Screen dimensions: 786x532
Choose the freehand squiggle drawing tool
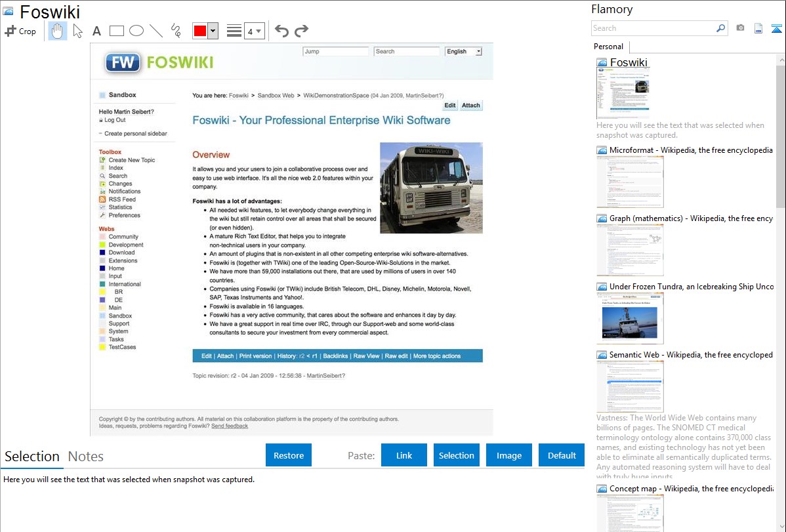click(176, 31)
